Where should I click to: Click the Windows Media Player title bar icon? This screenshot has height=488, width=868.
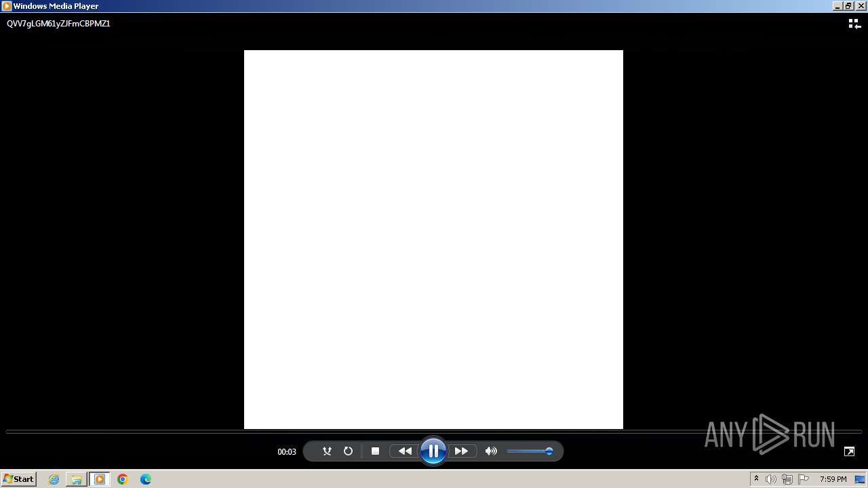click(x=7, y=6)
